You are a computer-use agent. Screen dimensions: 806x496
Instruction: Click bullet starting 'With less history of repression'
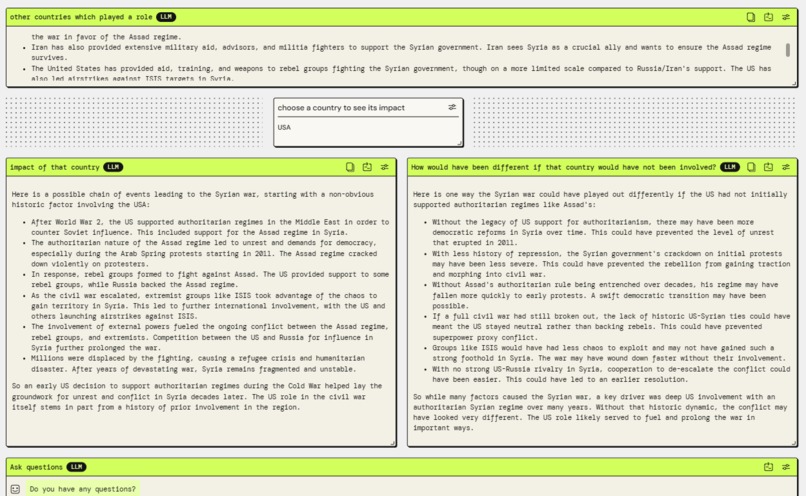[x=611, y=264]
